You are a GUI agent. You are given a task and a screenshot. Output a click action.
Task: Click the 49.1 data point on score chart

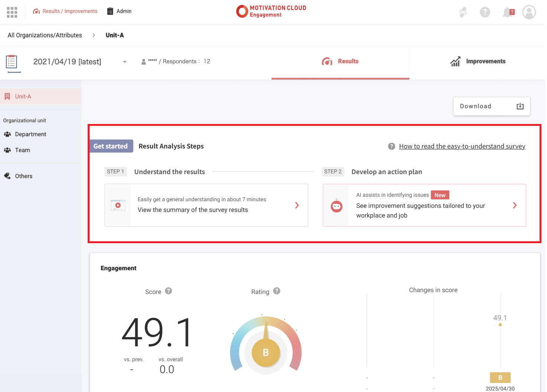pos(500,325)
